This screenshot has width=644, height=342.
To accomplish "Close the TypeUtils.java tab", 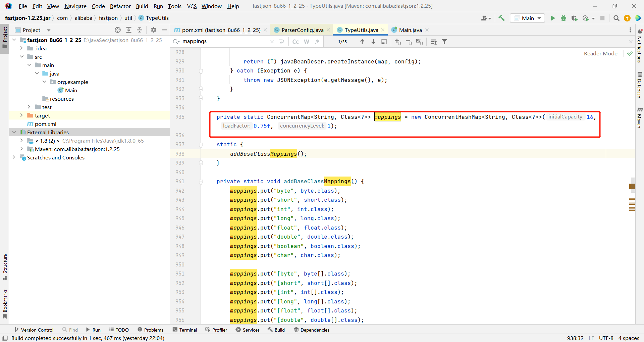I will [x=383, y=30].
